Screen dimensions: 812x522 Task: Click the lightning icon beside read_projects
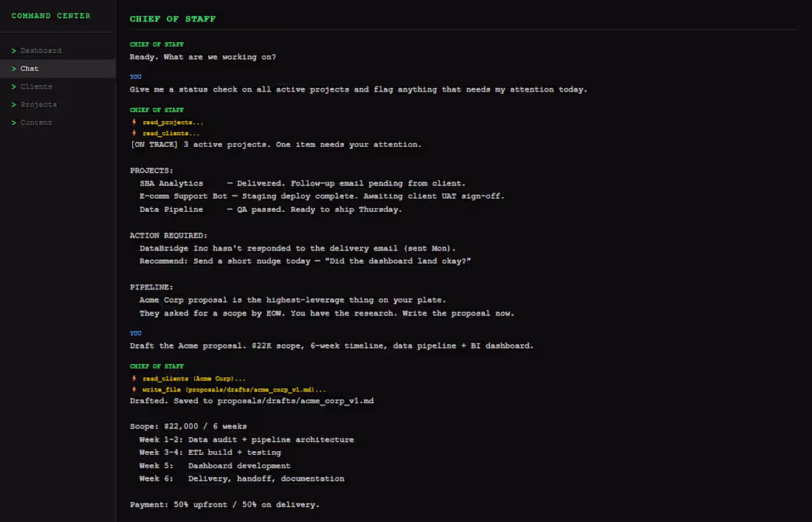click(134, 121)
